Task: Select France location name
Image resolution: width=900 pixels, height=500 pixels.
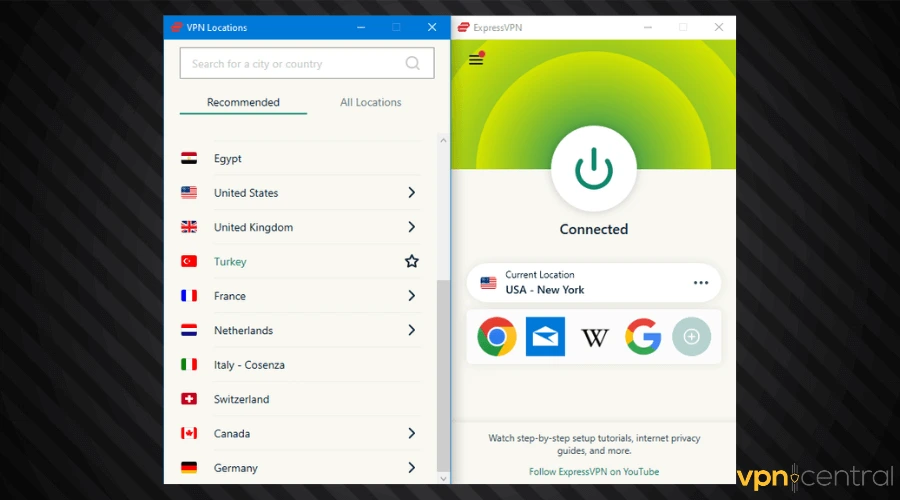Action: pyautogui.click(x=230, y=296)
